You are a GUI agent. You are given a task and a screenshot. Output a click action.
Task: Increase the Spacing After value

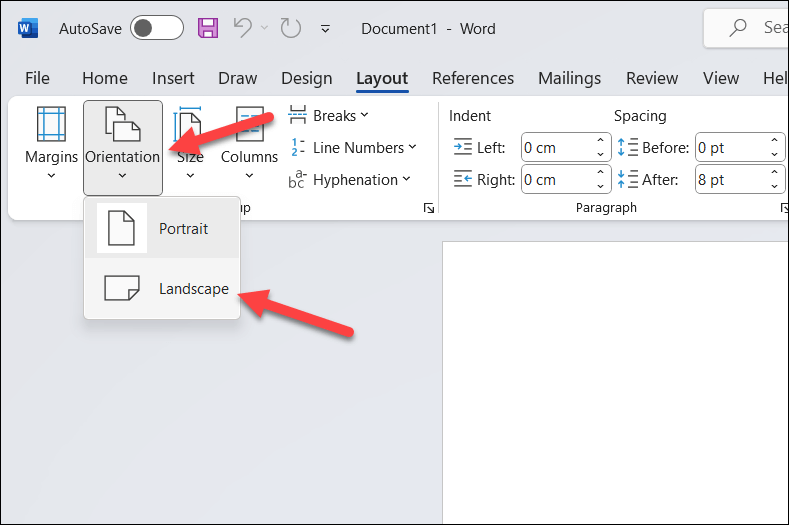tap(774, 172)
